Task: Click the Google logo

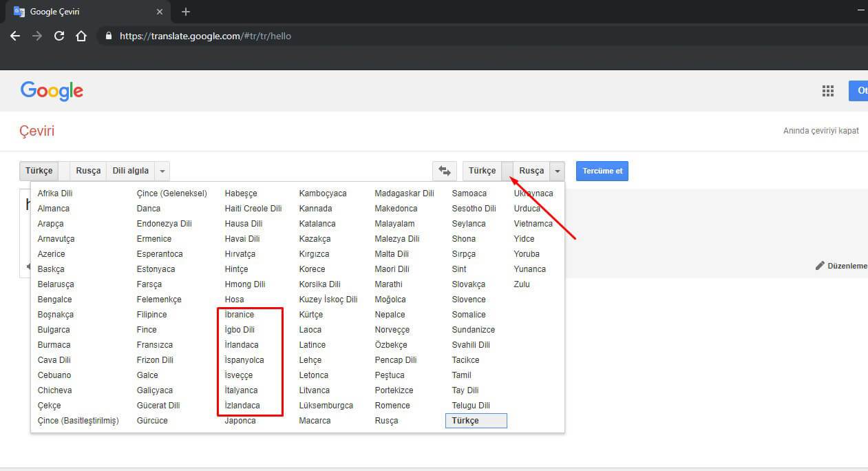Action: (x=52, y=91)
